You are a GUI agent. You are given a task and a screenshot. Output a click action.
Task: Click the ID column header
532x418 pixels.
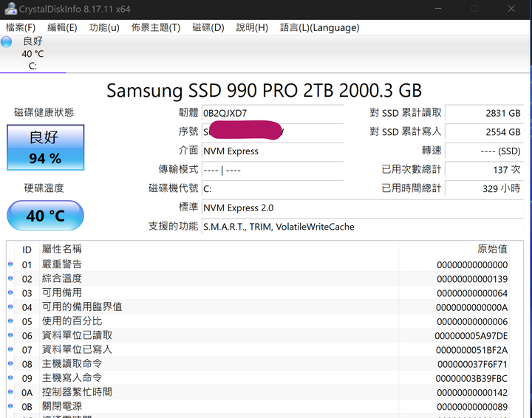point(27,250)
